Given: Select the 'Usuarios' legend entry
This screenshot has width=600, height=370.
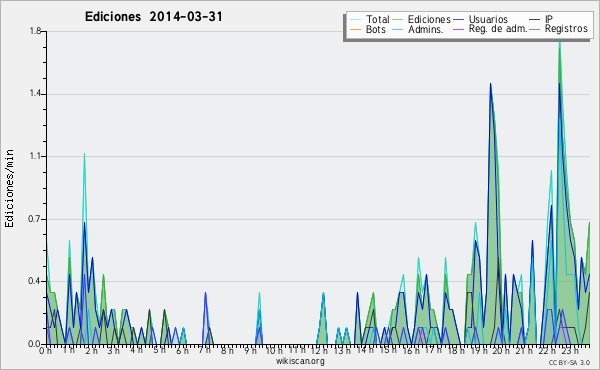Looking at the screenshot, I should click(x=488, y=19).
